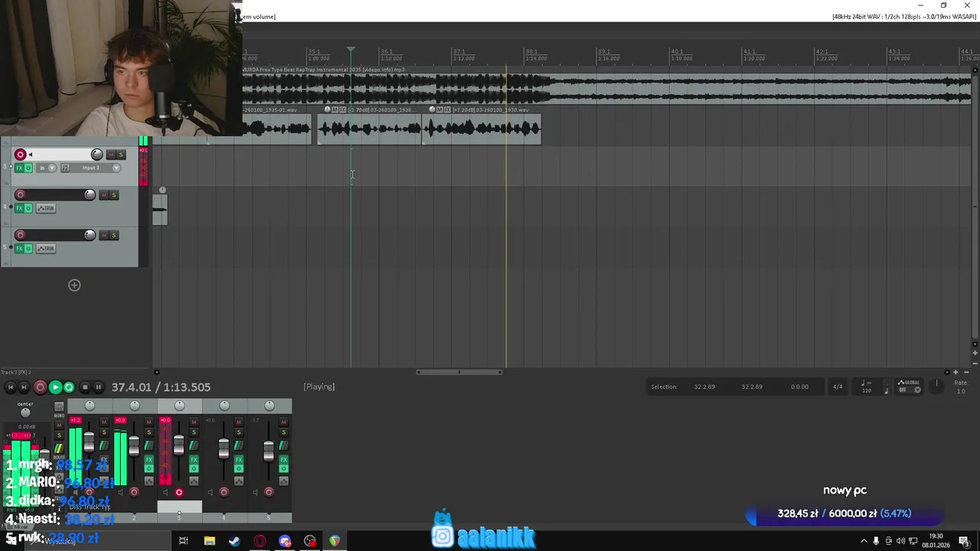980x551 pixels.
Task: Toggle the Repeat loop transport button
Action: coord(69,387)
